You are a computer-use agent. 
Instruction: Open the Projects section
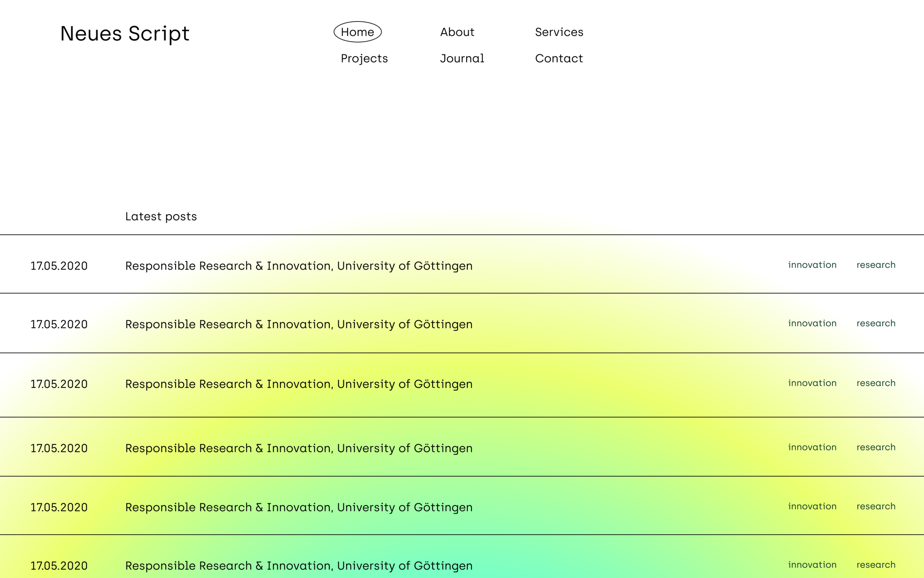pyautogui.click(x=364, y=58)
